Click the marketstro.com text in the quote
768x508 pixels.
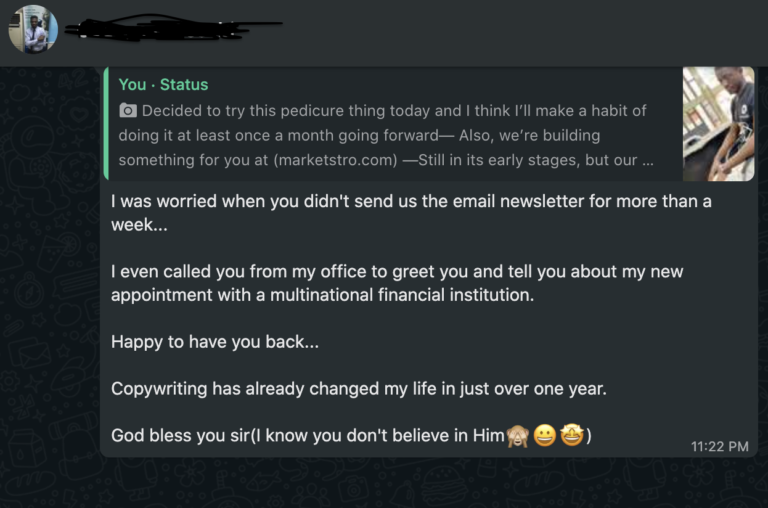336,160
